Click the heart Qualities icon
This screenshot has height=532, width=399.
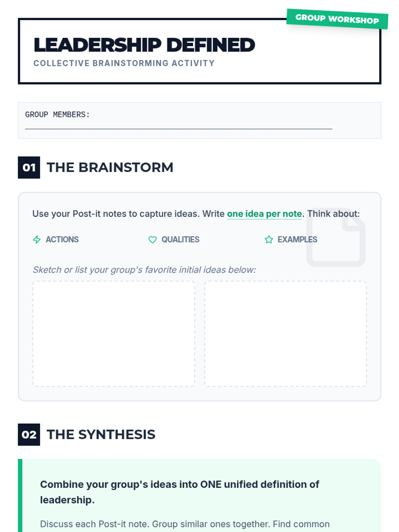click(152, 239)
